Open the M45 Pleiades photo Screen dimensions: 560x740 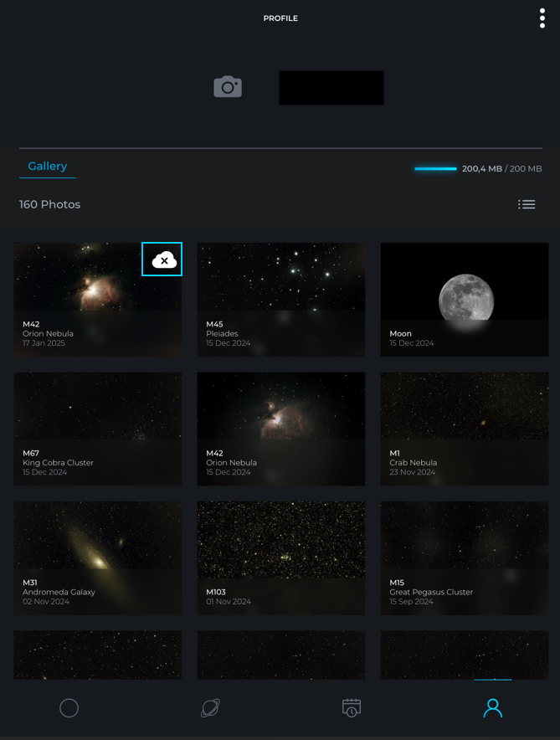click(x=280, y=300)
